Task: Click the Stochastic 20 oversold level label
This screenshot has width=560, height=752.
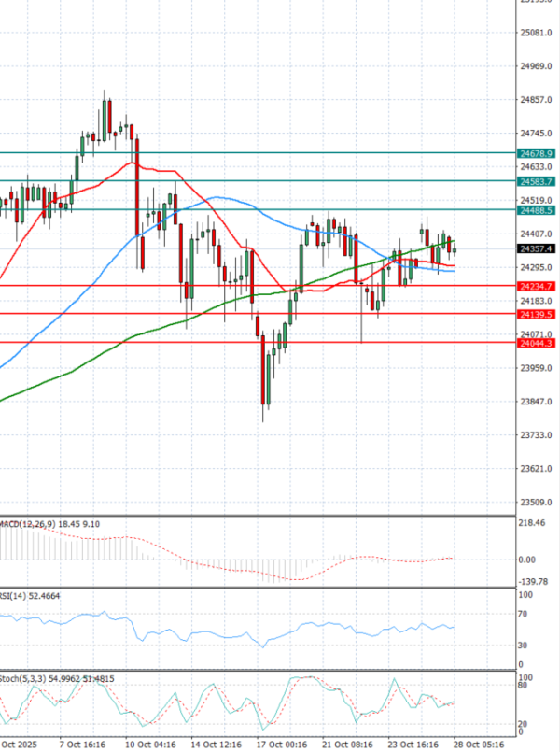Action: pos(522,723)
